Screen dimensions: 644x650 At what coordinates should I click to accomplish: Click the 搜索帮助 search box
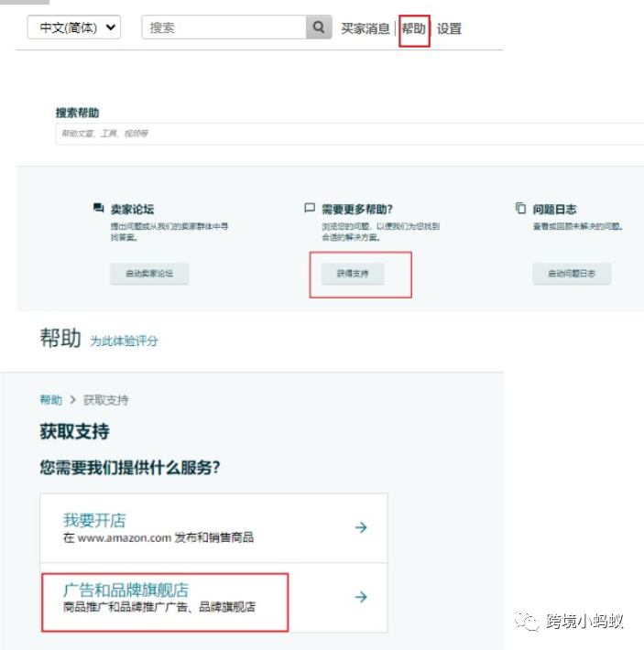pos(350,134)
